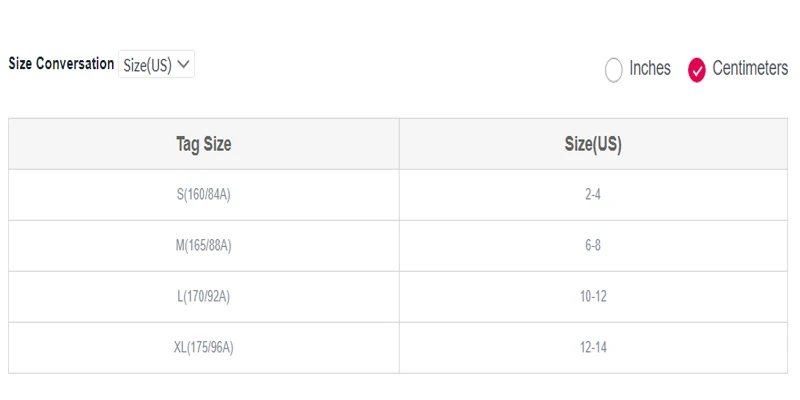Viewport: 800px width, 400px height.
Task: Select the Centimeters radio button
Action: pyautogui.click(x=696, y=70)
